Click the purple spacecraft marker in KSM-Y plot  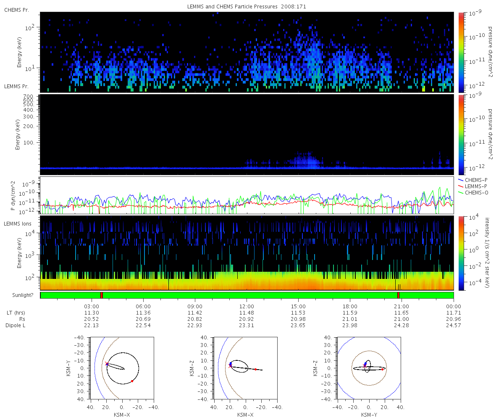107,364
